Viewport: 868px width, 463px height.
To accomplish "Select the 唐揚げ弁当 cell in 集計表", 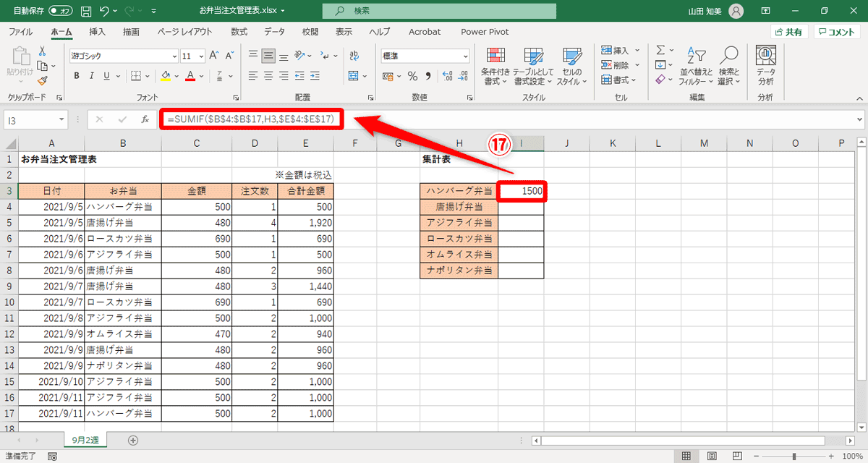I will (x=459, y=207).
